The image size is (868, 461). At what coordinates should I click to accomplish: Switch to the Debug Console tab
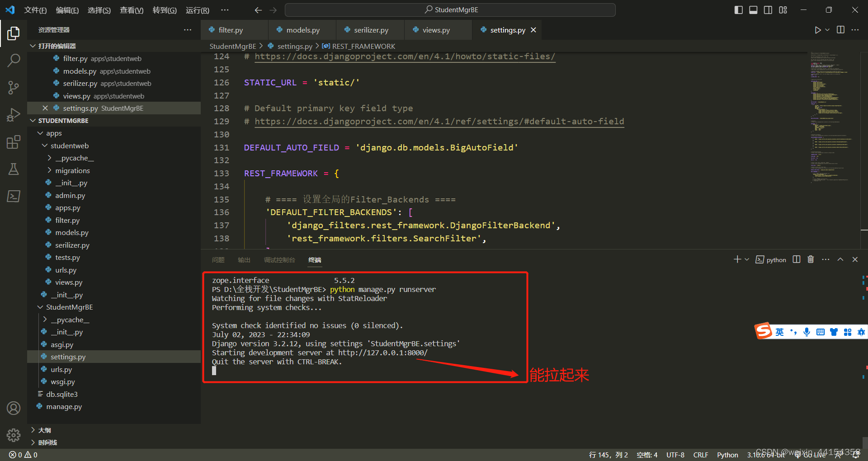(279, 260)
